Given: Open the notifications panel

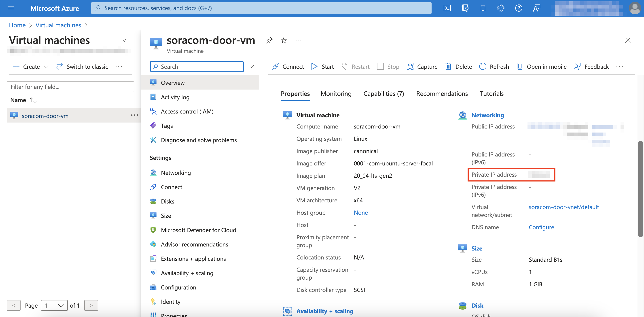Looking at the screenshot, I should click(x=483, y=8).
